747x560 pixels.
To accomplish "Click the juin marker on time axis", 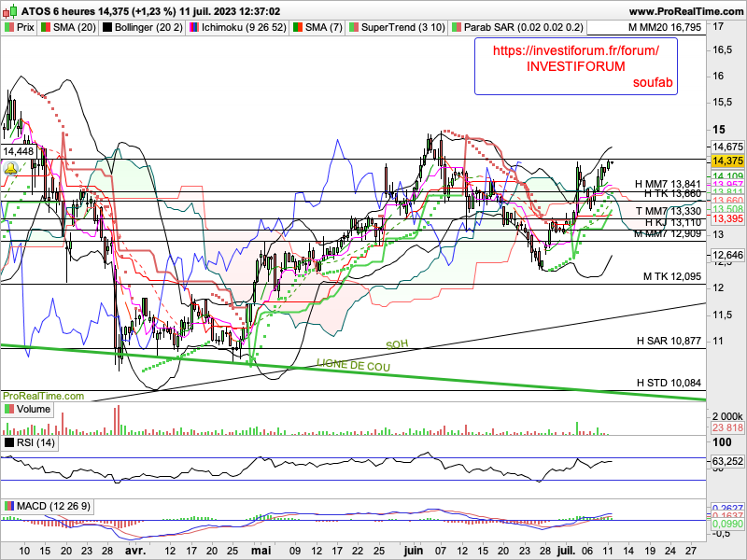I will click(x=411, y=552).
